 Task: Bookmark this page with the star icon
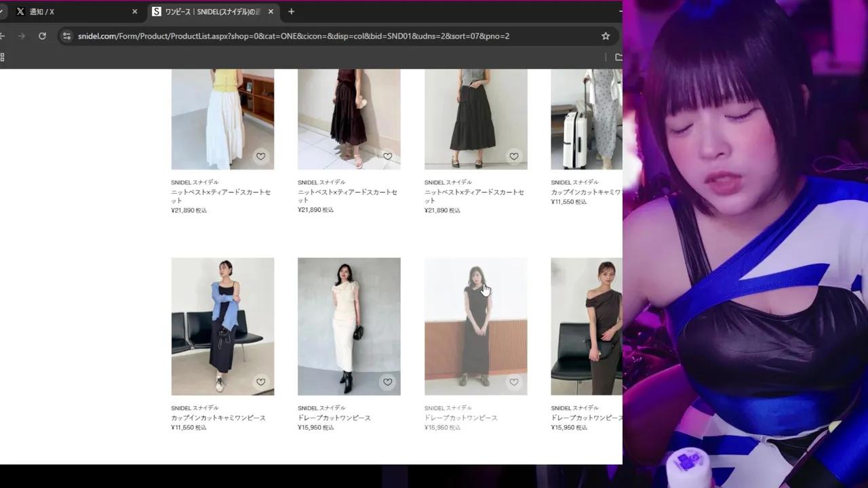606,36
